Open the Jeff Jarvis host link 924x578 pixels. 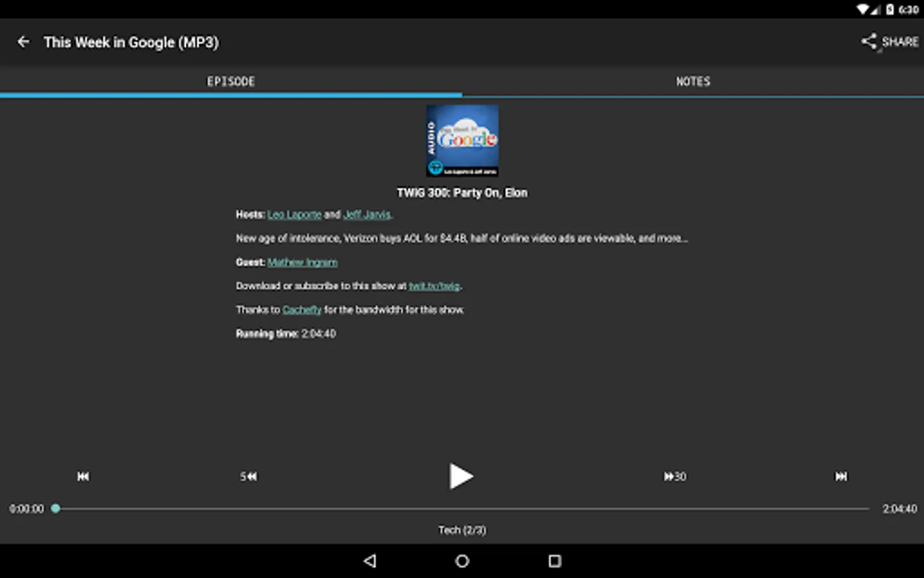(x=367, y=215)
